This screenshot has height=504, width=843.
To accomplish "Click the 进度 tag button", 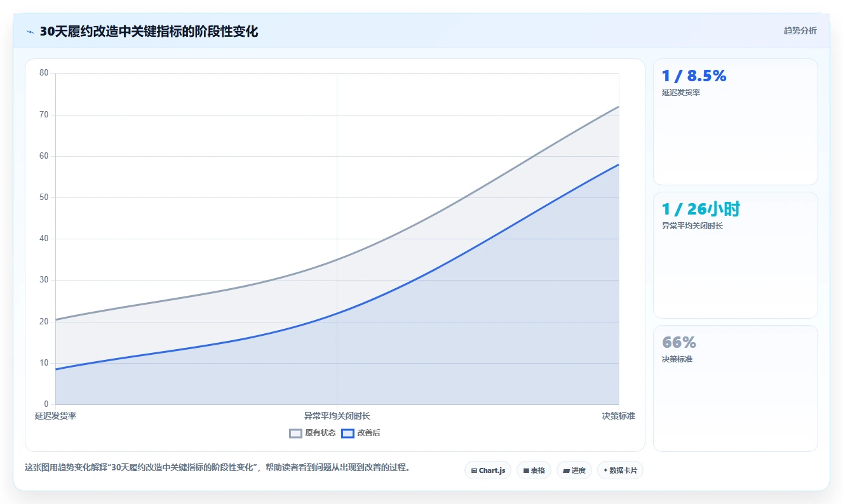I will click(574, 470).
